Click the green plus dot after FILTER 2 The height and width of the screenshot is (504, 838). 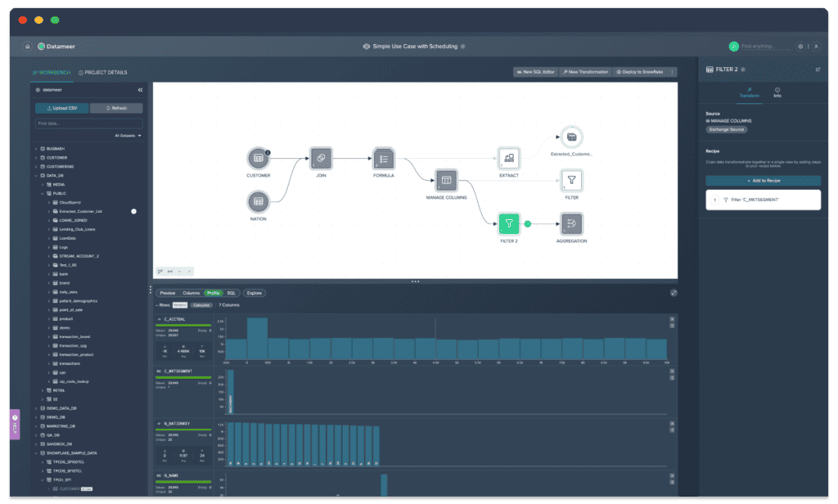coord(528,224)
